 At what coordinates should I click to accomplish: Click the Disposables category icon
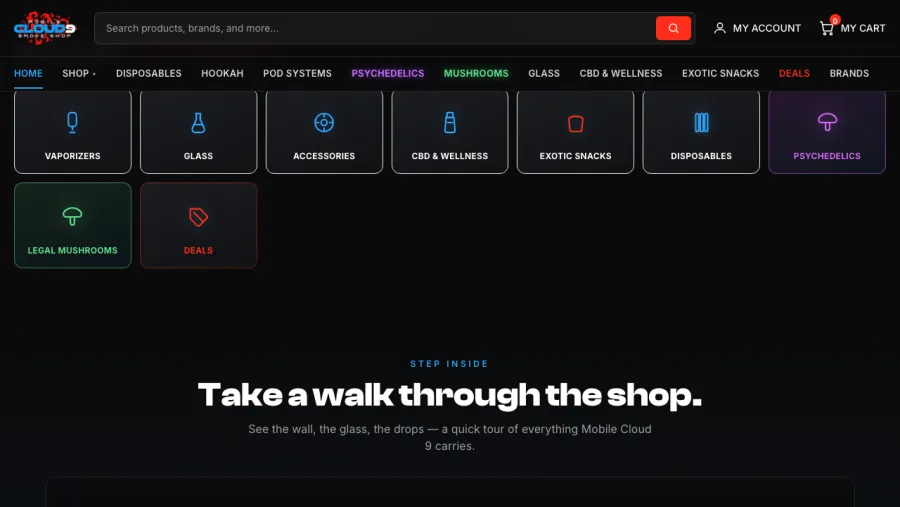701,122
